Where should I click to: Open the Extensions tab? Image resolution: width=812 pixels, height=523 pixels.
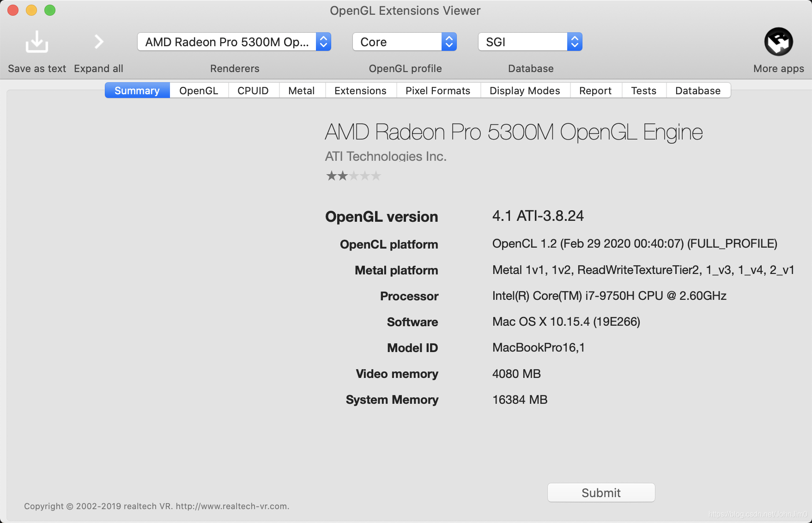point(361,91)
